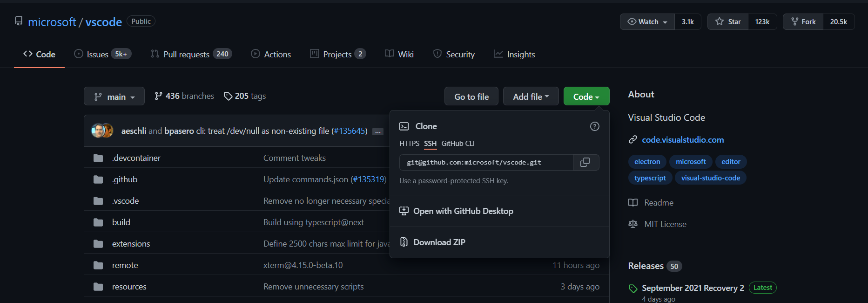Copy the SSH clone URL to clipboard
Screen dimensions: 868x303
point(585,162)
